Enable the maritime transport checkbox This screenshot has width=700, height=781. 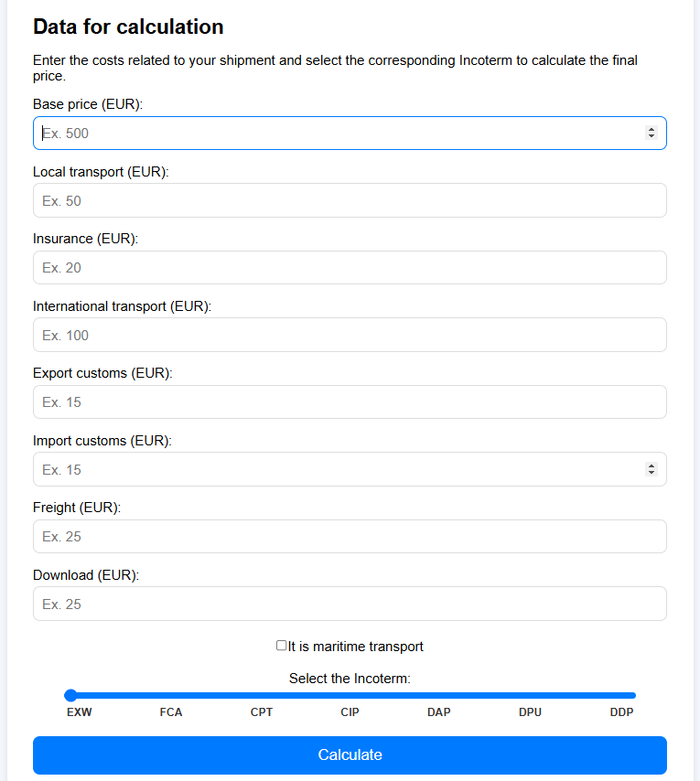click(x=281, y=646)
